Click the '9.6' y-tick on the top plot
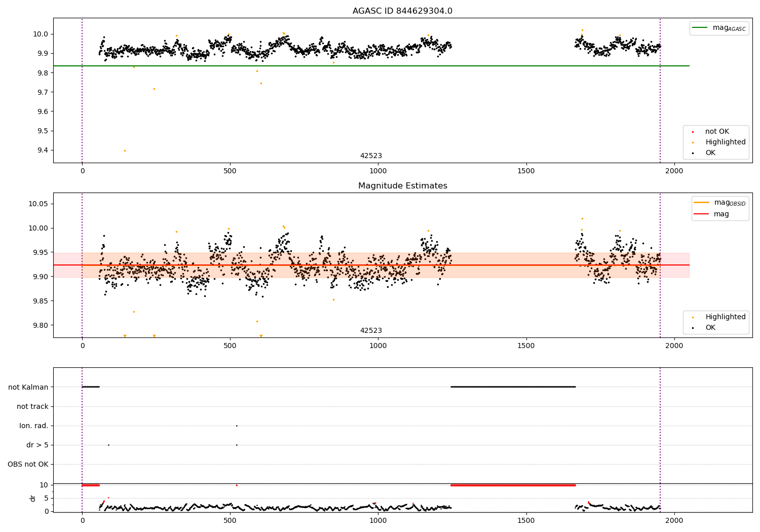Image resolution: width=760 pixels, height=532 pixels. 42,111
